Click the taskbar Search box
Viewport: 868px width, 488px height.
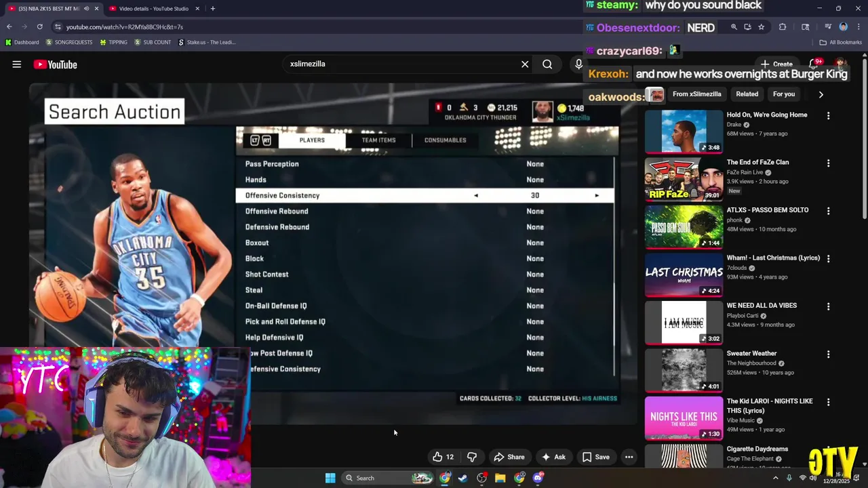(388, 478)
